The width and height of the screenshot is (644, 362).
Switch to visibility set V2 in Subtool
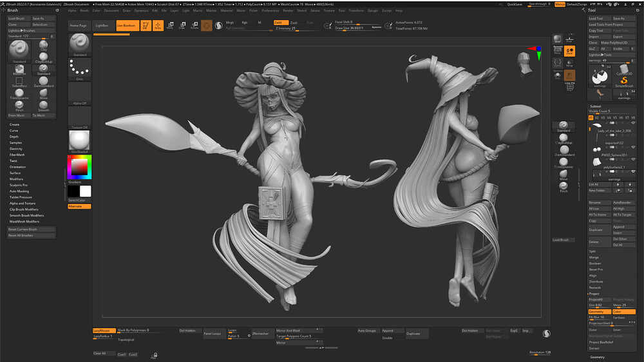coord(597,118)
